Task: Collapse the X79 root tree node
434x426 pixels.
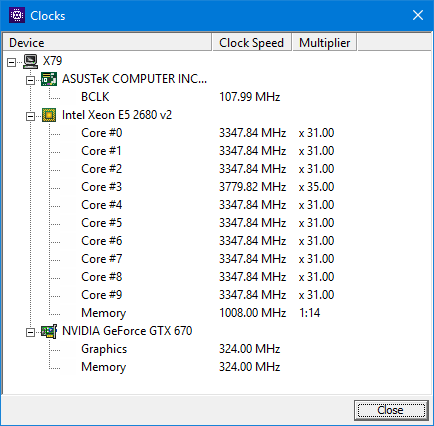Action: tap(12, 62)
